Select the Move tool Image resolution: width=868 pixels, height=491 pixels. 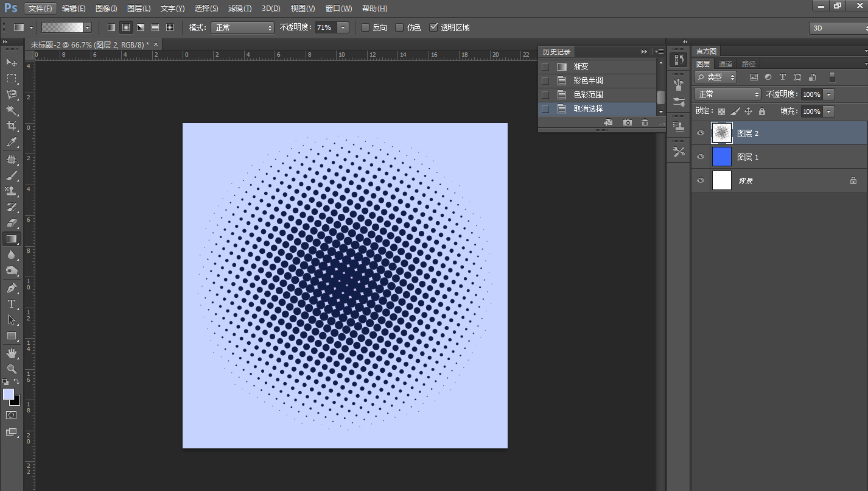tap(12, 62)
